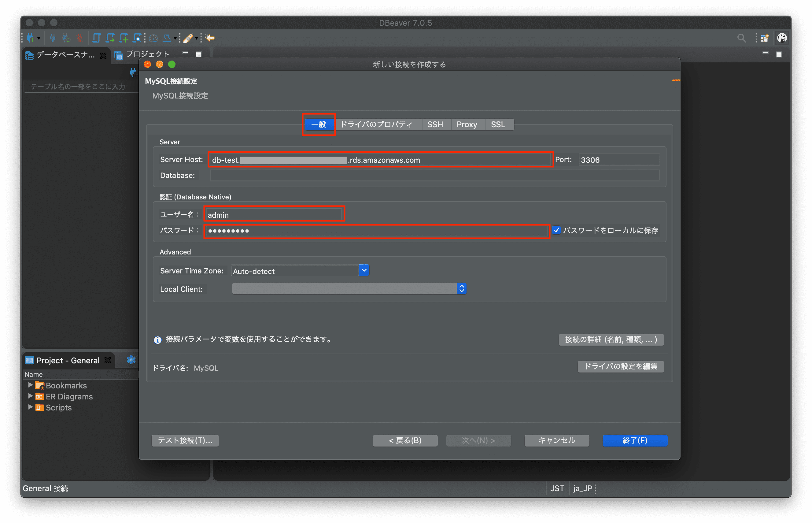Click the orange highlighter marker icon in the toolbar

tap(188, 38)
